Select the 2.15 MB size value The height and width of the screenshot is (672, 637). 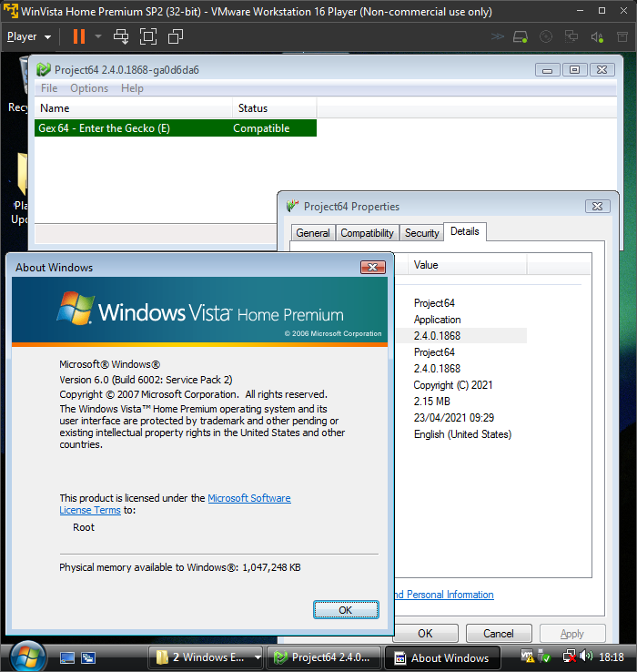432,402
